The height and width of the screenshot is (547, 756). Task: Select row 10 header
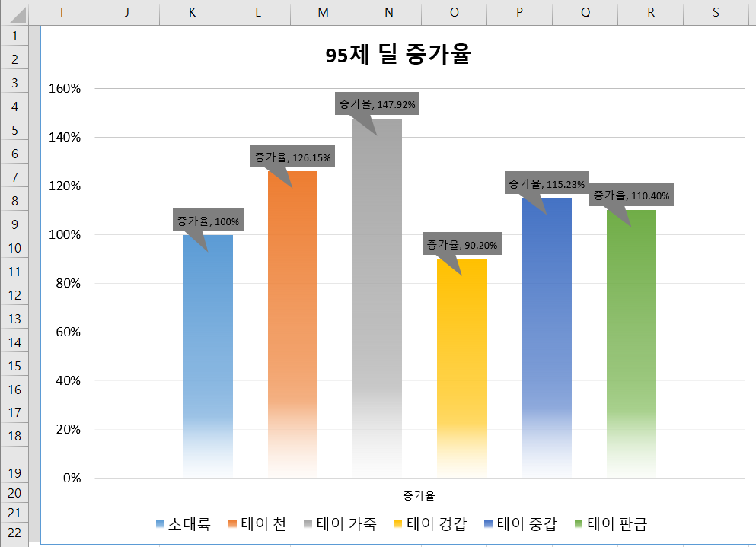tap(16, 248)
